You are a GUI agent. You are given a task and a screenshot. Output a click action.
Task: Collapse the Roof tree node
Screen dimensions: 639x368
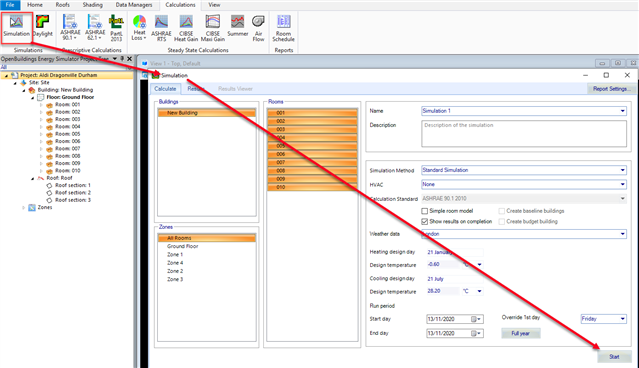[33, 178]
